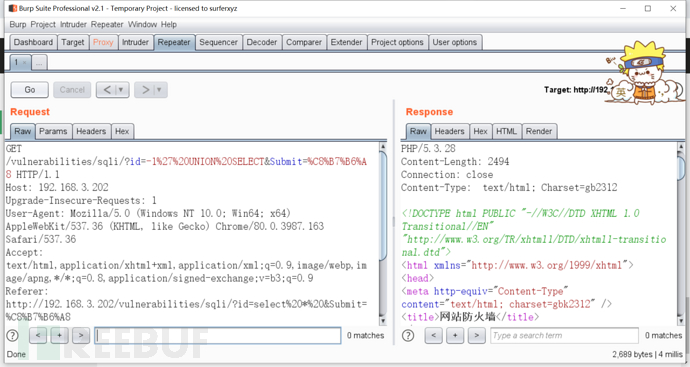Image resolution: width=690 pixels, height=367 pixels.
Task: Open the back history dropdown arrow
Action: pyautogui.click(x=121, y=90)
